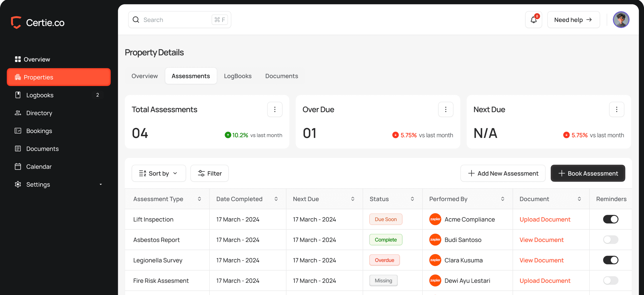
Task: Click the Due Soon status badge
Action: pos(386,219)
